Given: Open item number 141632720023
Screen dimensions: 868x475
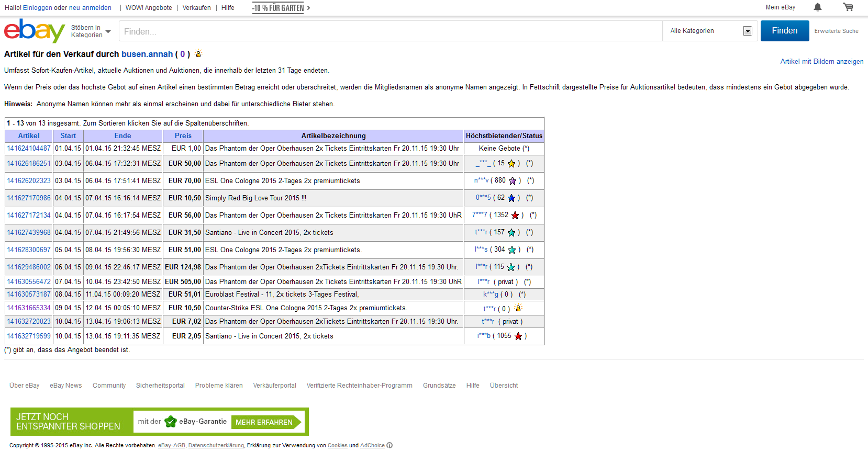Looking at the screenshot, I should pyautogui.click(x=29, y=322).
